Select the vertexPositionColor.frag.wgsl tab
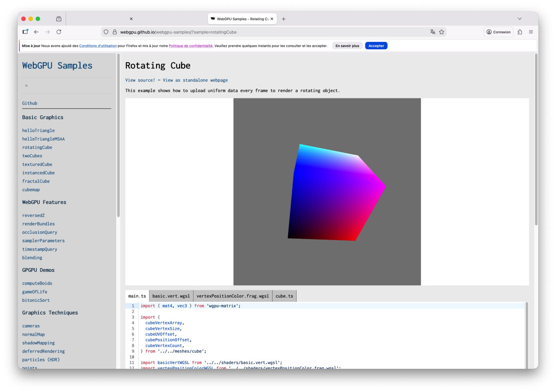 [232, 295]
